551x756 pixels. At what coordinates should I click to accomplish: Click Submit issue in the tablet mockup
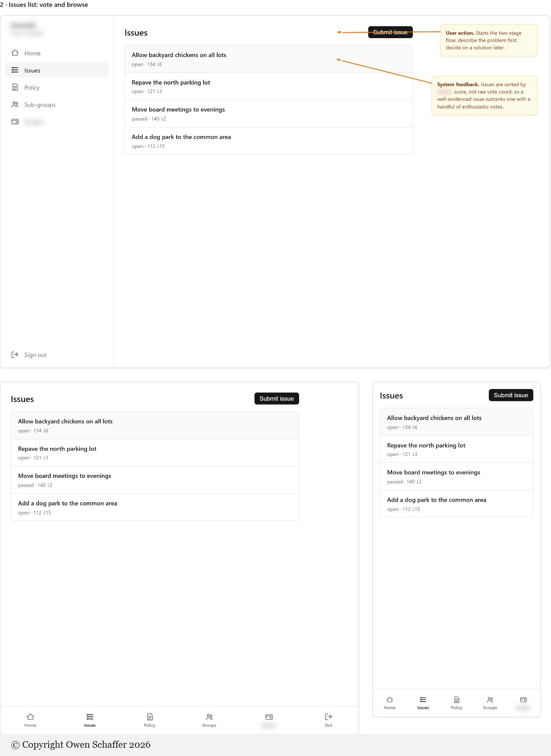[277, 398]
